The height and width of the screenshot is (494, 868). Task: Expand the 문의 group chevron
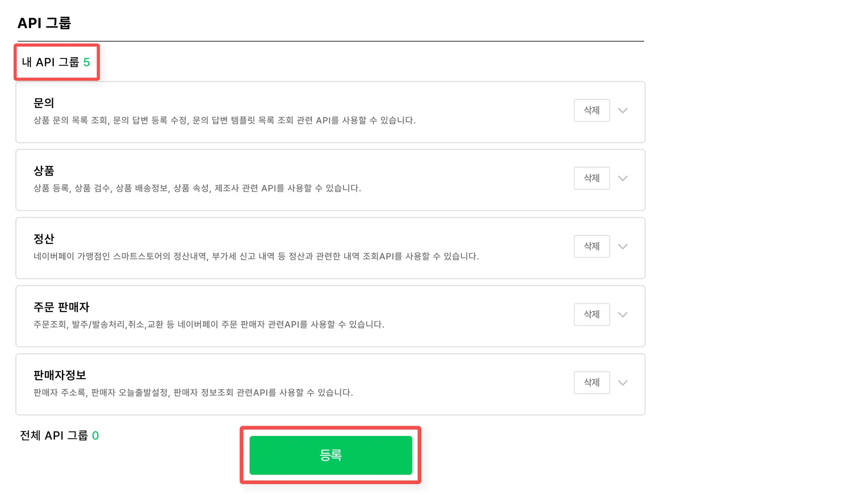[x=622, y=111]
